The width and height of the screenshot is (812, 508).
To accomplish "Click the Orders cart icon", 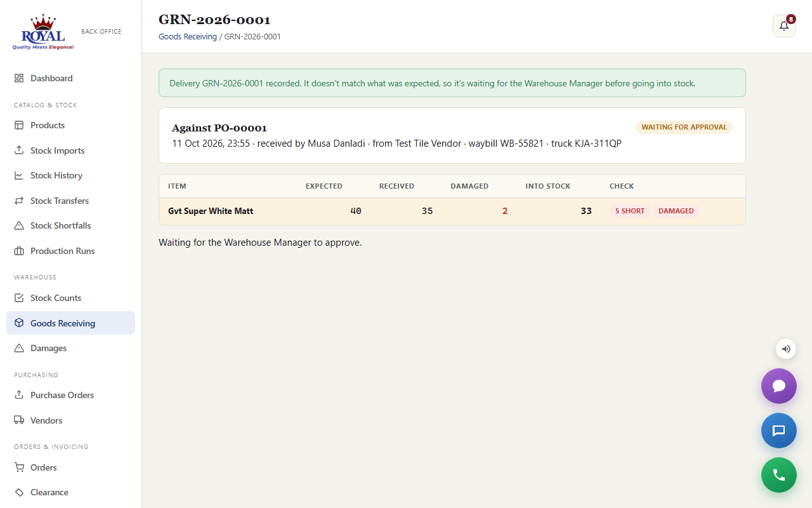I will point(19,467).
